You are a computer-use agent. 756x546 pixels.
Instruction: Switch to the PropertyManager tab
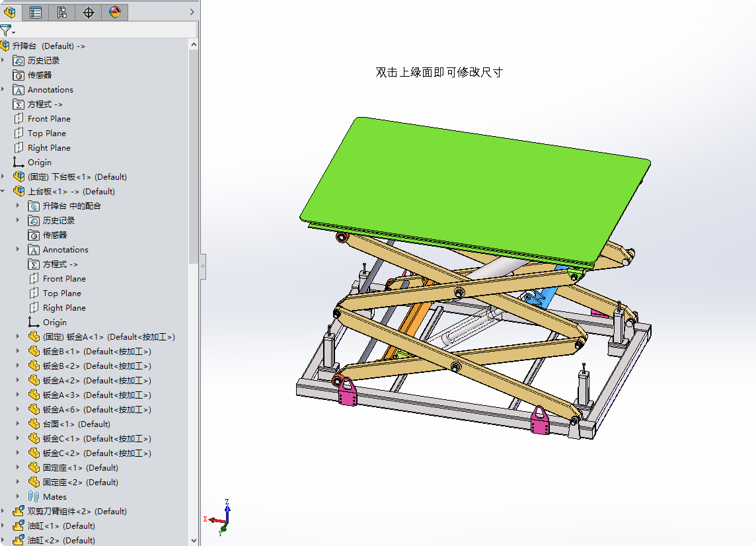coord(36,12)
